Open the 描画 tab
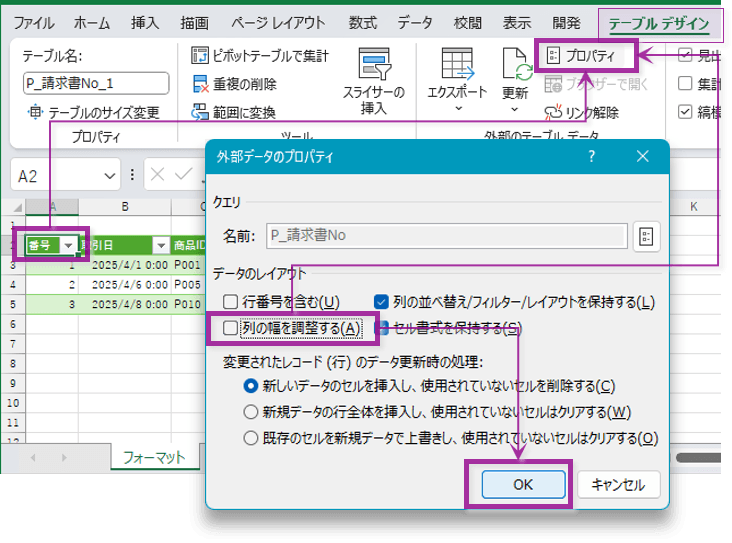 tap(195, 23)
